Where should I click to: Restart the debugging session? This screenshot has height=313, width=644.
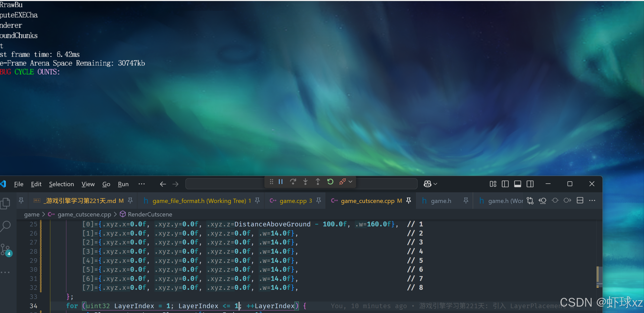point(330,182)
